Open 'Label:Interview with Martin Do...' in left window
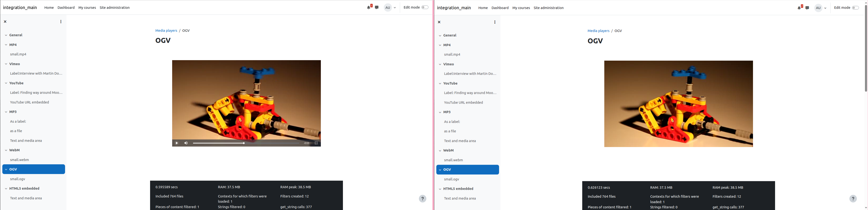The height and width of the screenshot is (210, 868). click(x=36, y=73)
